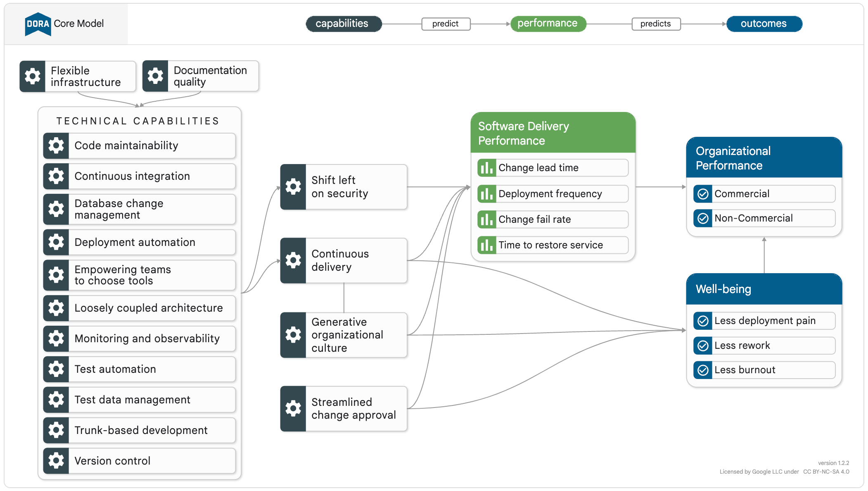Click bar chart icon beside Deployment frequency
Image resolution: width=868 pixels, height=491 pixels.
click(x=486, y=194)
